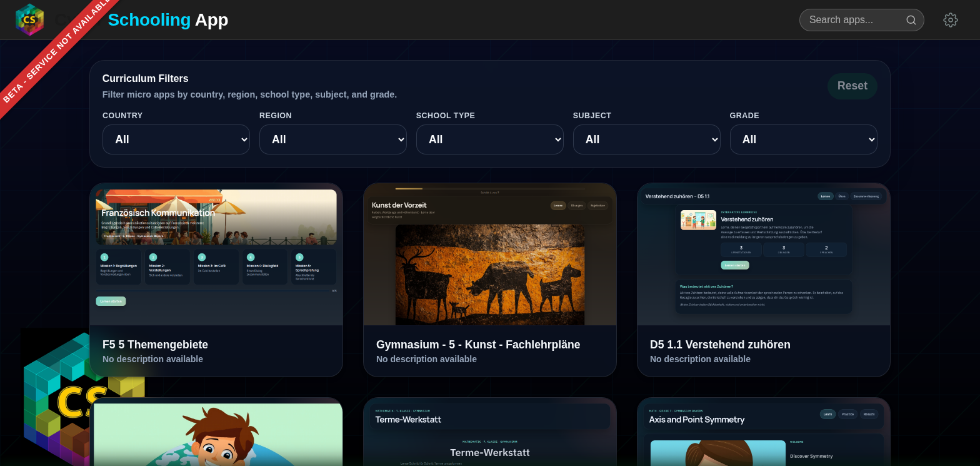
Task: Click Gymnasium - 5 - Kunst - Fachlehrpläne title
Action: [478, 345]
